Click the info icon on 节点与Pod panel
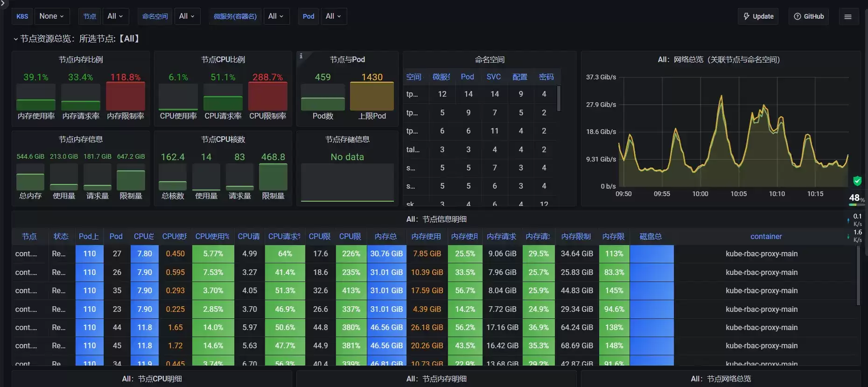Screen dimensions: 868x387 [x=301, y=56]
